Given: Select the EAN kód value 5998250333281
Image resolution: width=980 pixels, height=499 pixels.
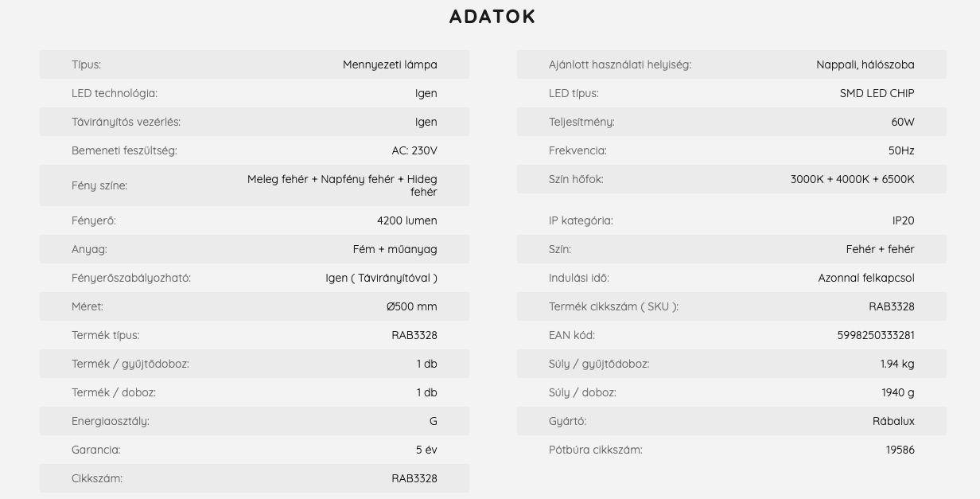Looking at the screenshot, I should (x=876, y=335).
